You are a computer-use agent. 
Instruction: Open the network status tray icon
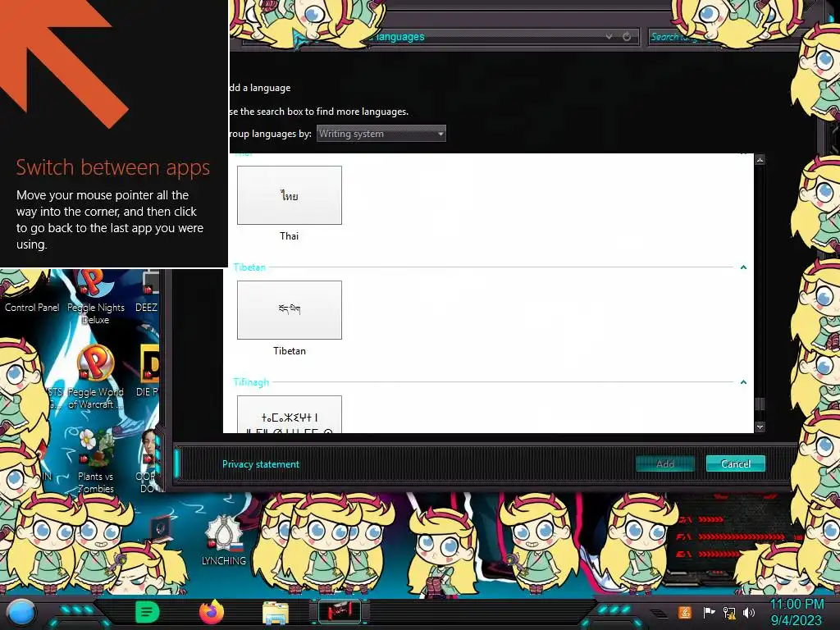(x=729, y=612)
